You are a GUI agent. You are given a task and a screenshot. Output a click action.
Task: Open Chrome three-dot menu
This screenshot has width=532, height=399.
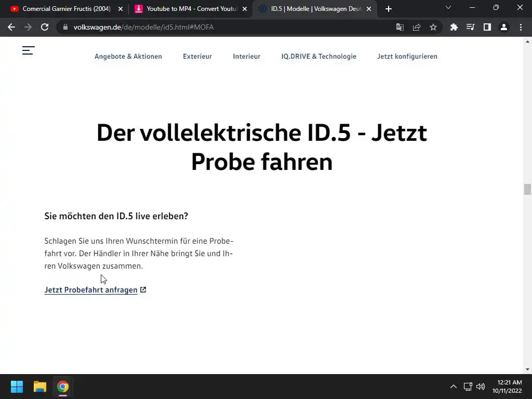[521, 27]
